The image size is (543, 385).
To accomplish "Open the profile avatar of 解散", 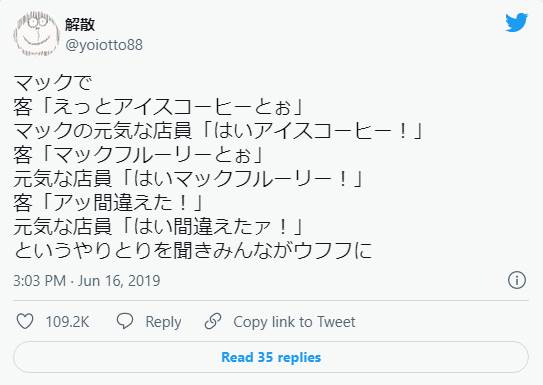I will point(36,34).
